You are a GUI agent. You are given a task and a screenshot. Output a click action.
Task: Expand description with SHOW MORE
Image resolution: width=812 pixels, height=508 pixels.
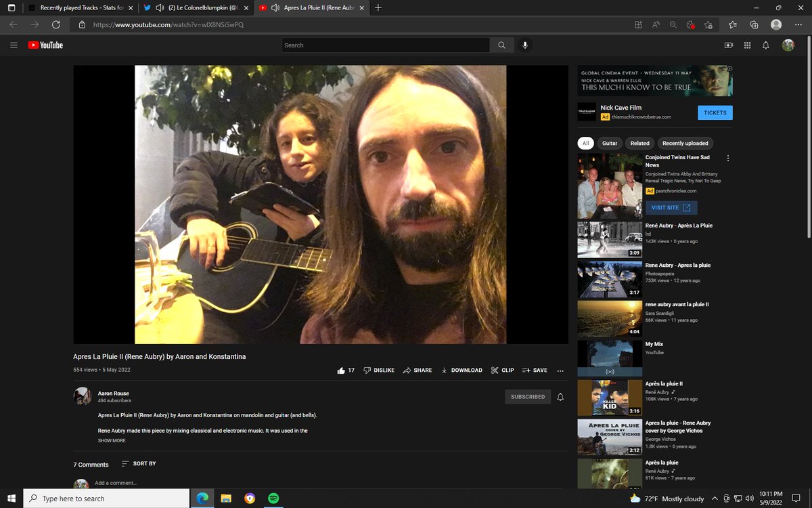pos(112,440)
